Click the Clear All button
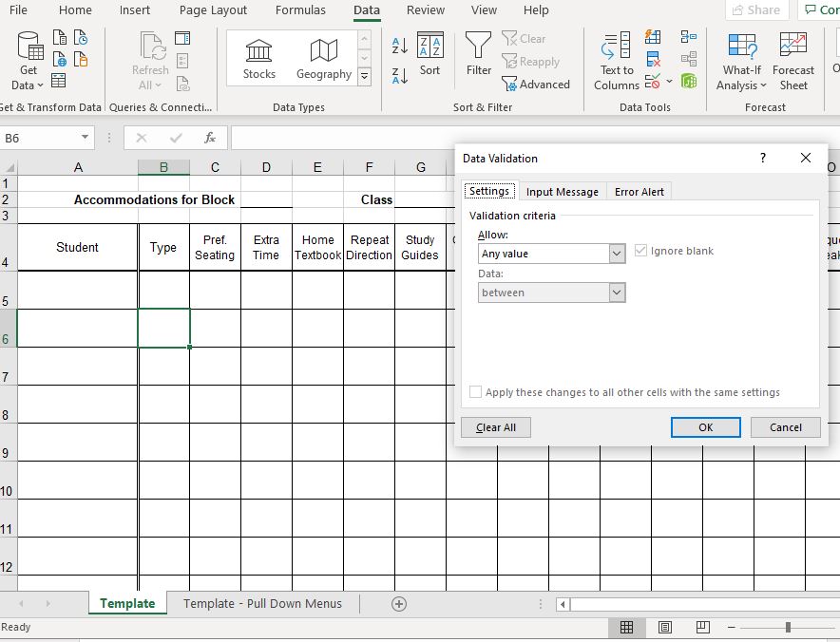The image size is (840, 642). [495, 427]
